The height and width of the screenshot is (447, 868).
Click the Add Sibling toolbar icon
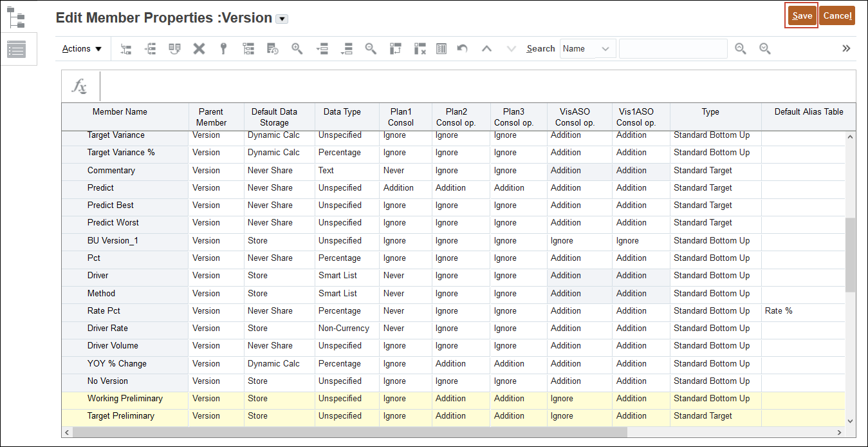coord(150,48)
